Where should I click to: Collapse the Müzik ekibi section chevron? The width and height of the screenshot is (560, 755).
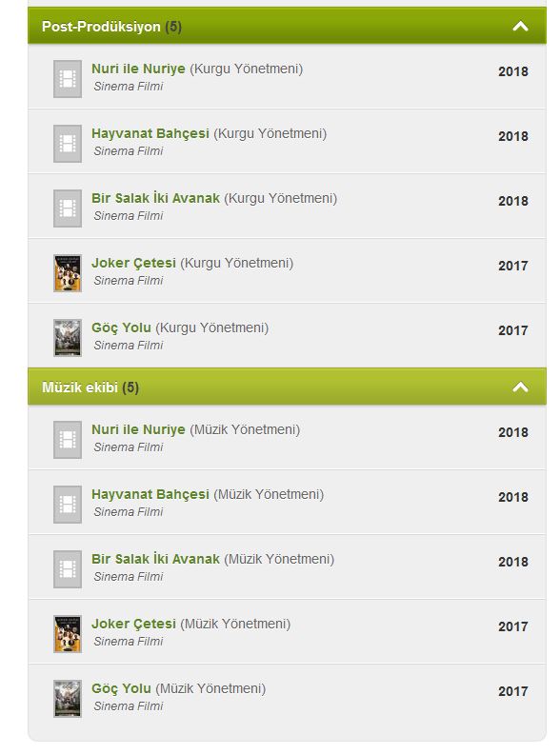click(x=520, y=387)
